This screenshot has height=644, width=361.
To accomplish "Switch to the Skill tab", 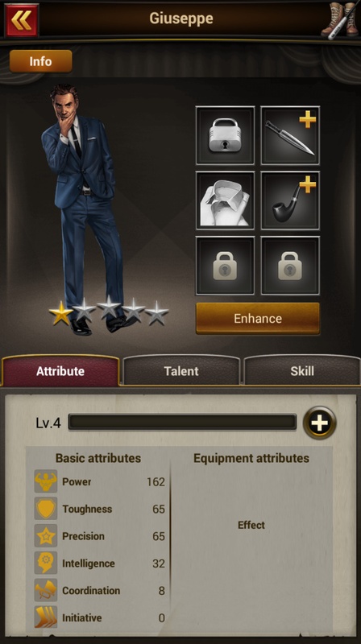I will click(x=302, y=371).
